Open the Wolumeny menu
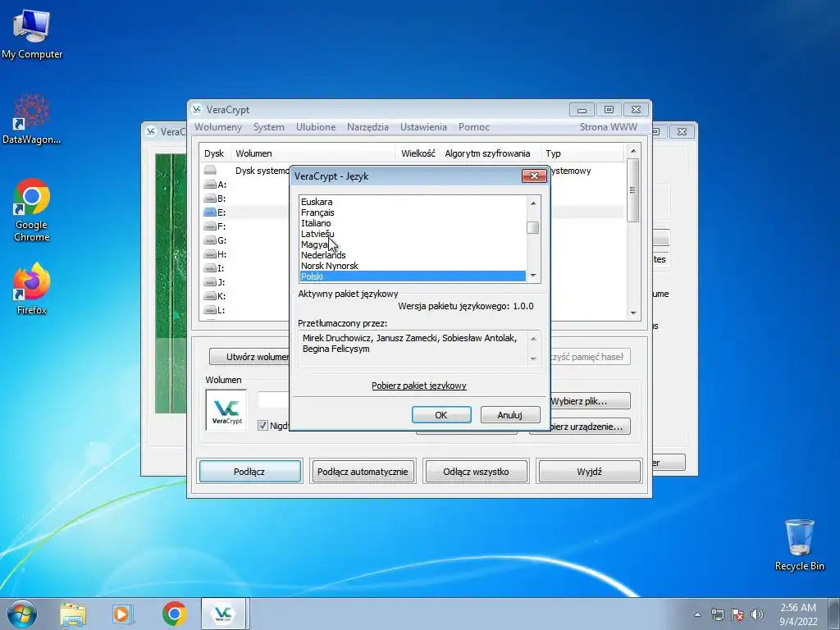The image size is (840, 630). point(218,127)
